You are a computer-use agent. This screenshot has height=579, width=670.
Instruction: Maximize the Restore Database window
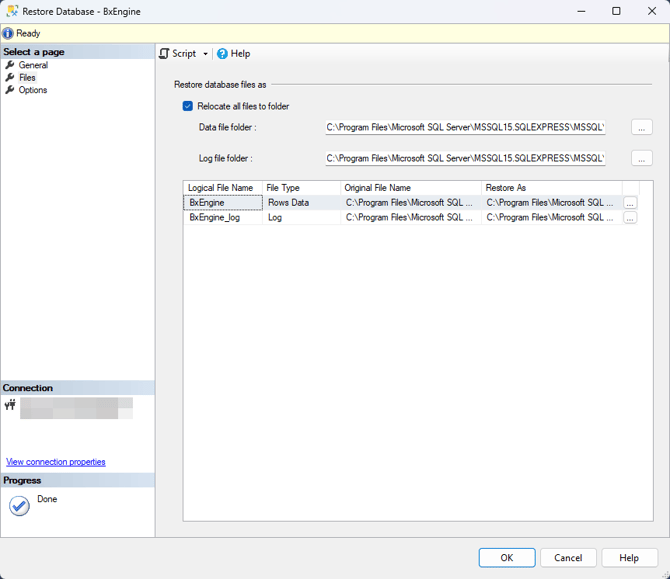616,11
